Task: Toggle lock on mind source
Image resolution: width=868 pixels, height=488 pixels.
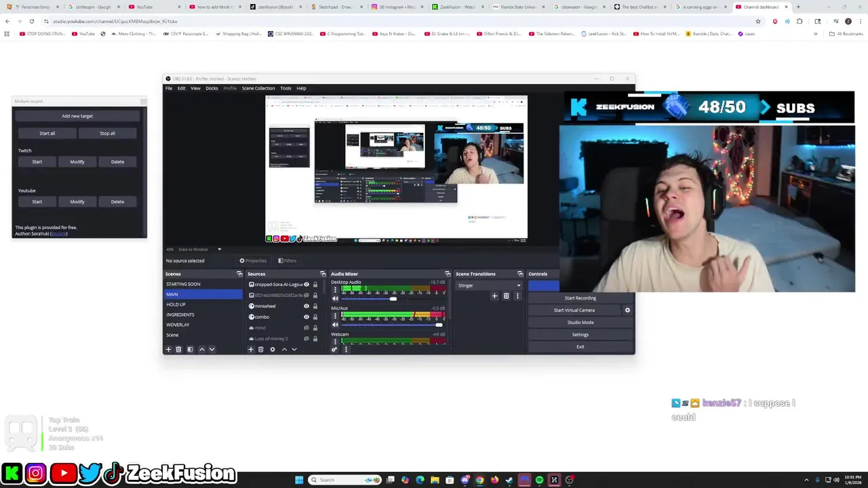Action: [x=315, y=327]
